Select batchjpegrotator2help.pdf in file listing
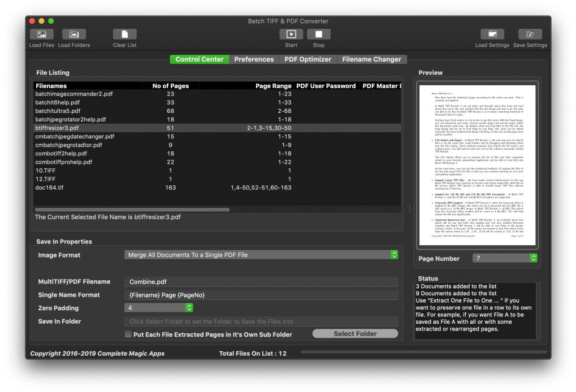This screenshot has width=576, height=392. (217, 119)
